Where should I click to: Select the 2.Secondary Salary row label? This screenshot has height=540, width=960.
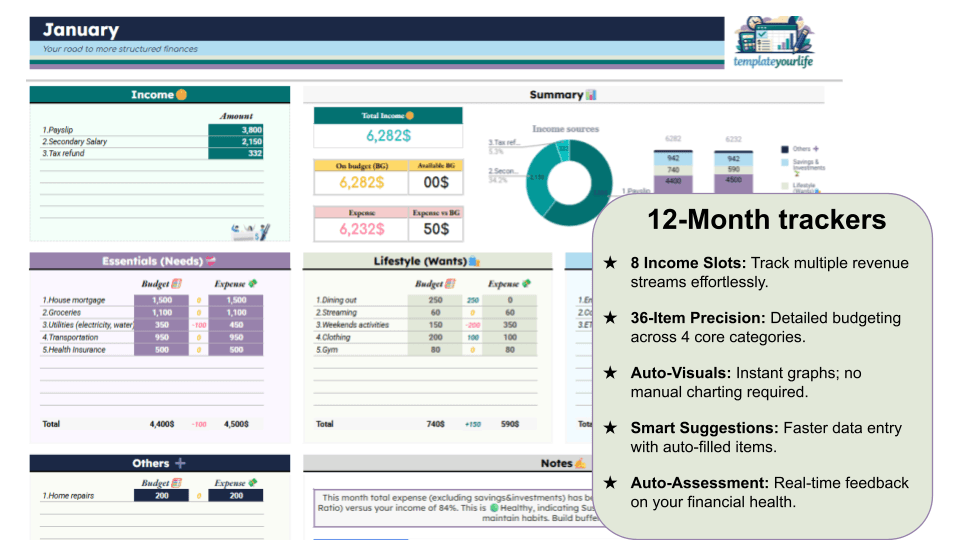tap(74, 141)
